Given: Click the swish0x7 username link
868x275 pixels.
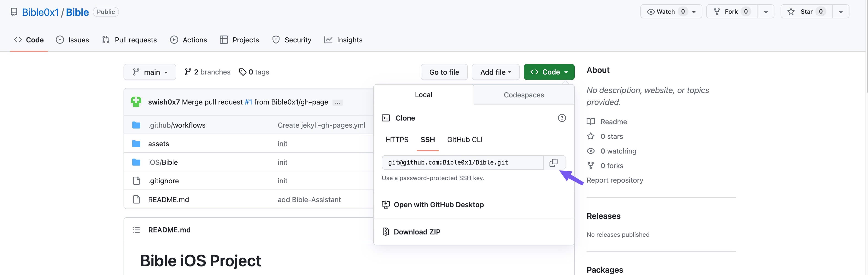Looking at the screenshot, I should (164, 102).
